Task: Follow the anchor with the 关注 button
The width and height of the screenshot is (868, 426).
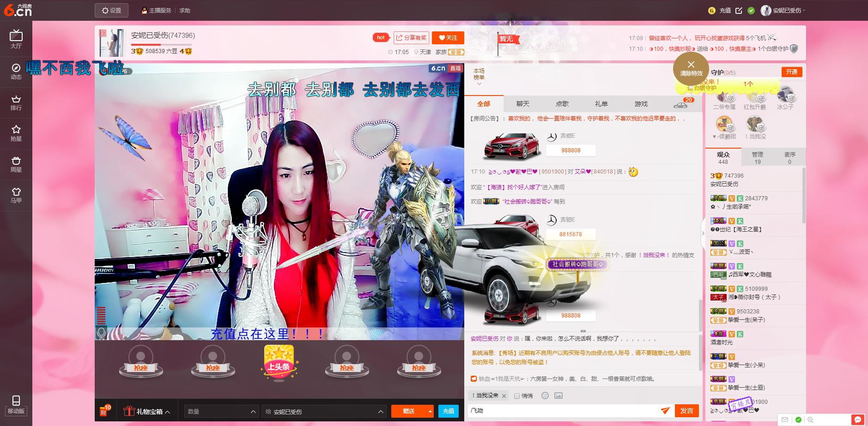Action: click(448, 38)
